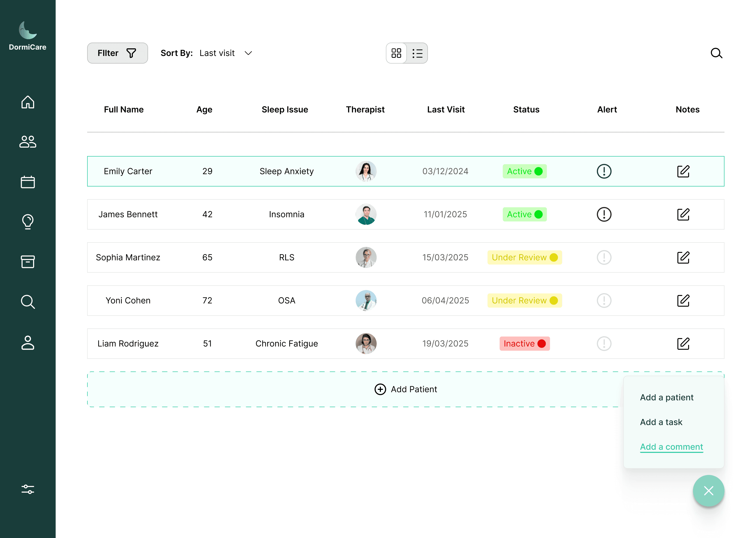Switch to list view layout
Screen dimensions: 756x538
417,53
